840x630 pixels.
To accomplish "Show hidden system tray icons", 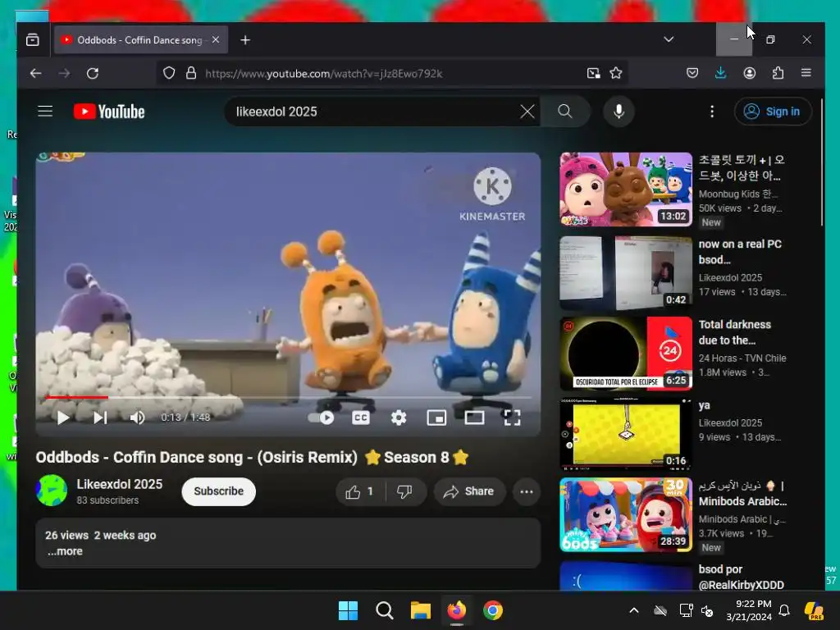I will (634, 610).
